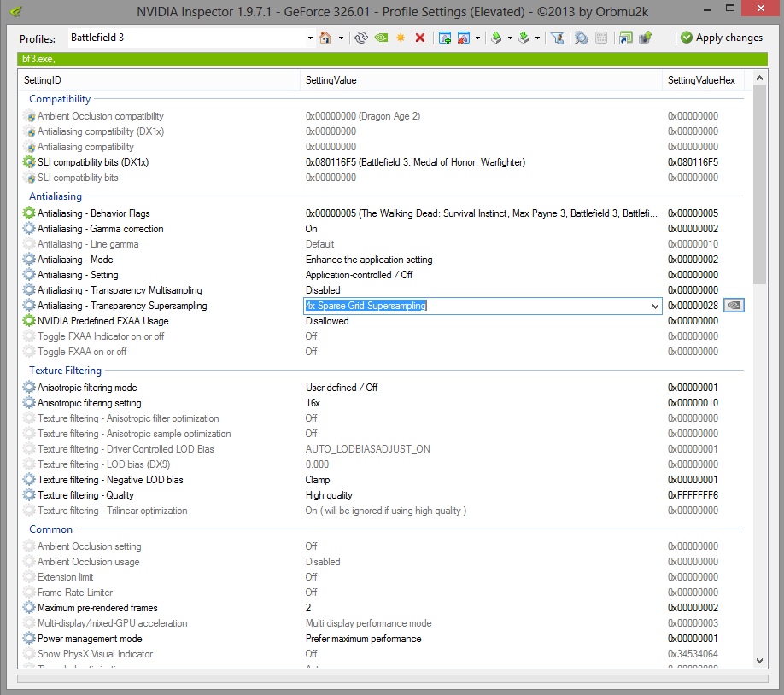Click the user-filter funnel icon in the toolbar
784x695 pixels.
(x=558, y=38)
